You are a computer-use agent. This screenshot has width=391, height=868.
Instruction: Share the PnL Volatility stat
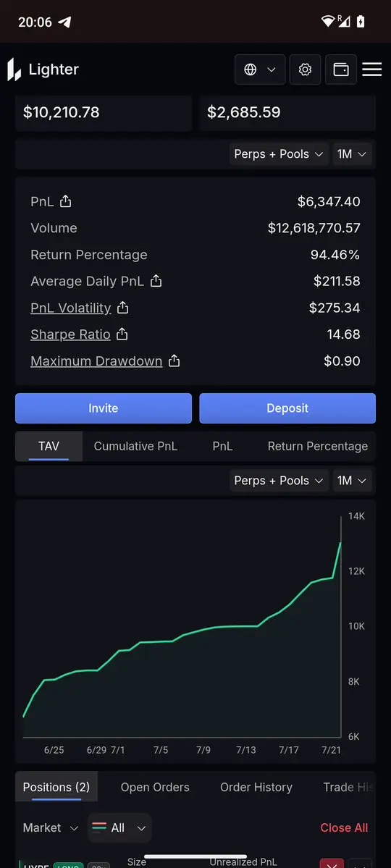click(123, 308)
